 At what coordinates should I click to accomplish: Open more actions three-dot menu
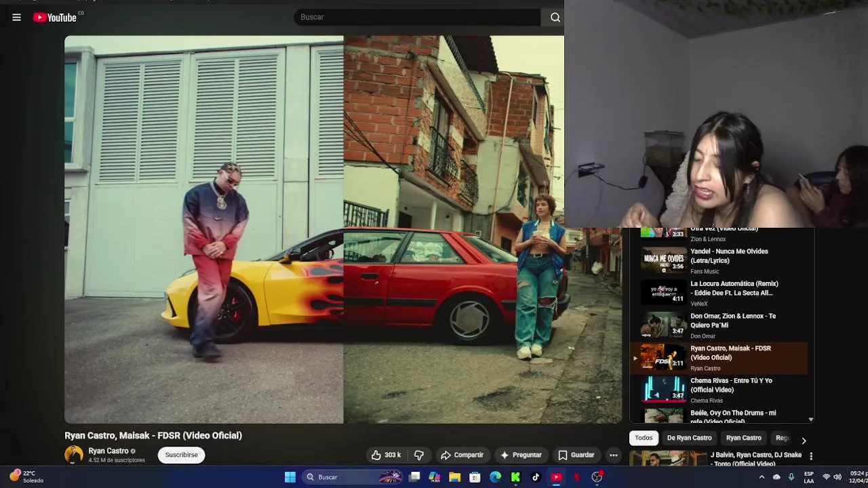tap(613, 455)
